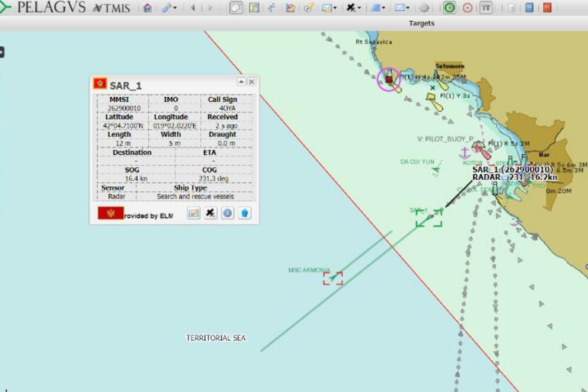This screenshot has height=392, width=588.
Task: Click the red book icon
Action: click(x=547, y=8)
